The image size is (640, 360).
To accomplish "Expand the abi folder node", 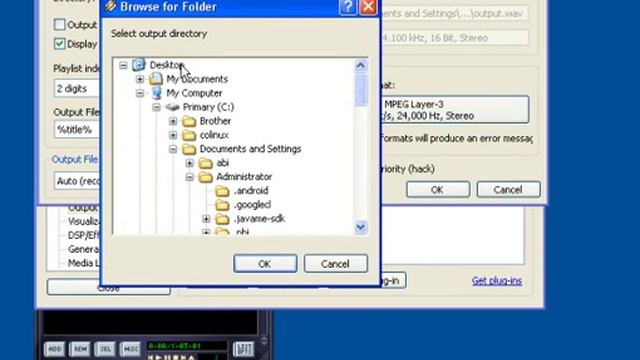I will [x=190, y=163].
